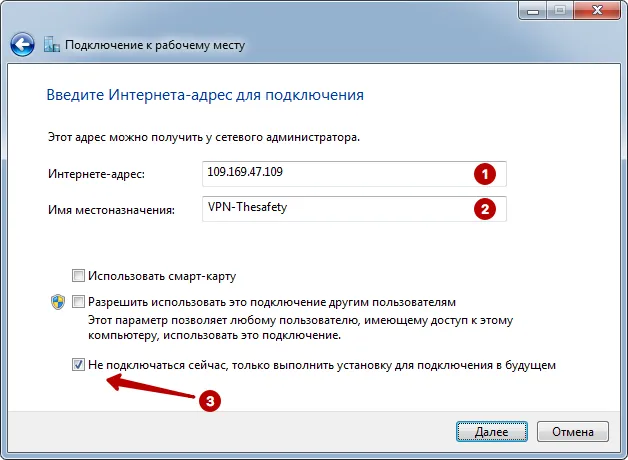Focus the 'Интернете-адрес' field with 109.169.47.109

[354, 174]
